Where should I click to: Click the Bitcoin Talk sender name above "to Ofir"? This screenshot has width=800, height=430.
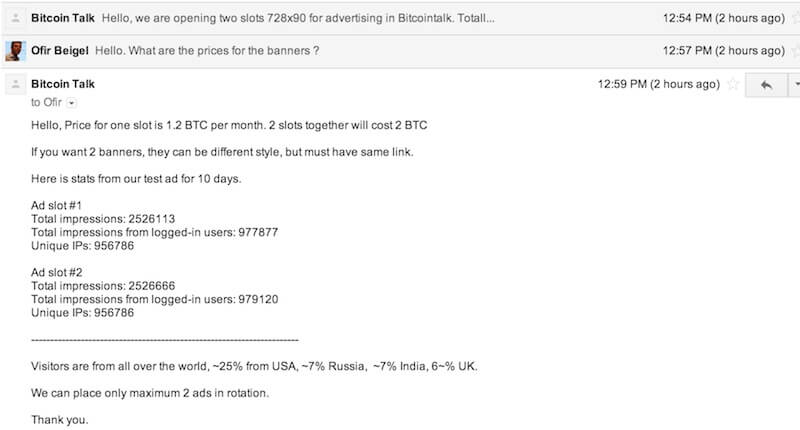click(63, 84)
